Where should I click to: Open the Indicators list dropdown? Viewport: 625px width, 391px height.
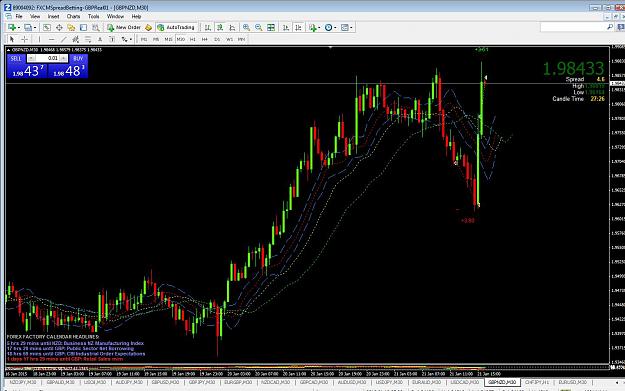(314, 28)
